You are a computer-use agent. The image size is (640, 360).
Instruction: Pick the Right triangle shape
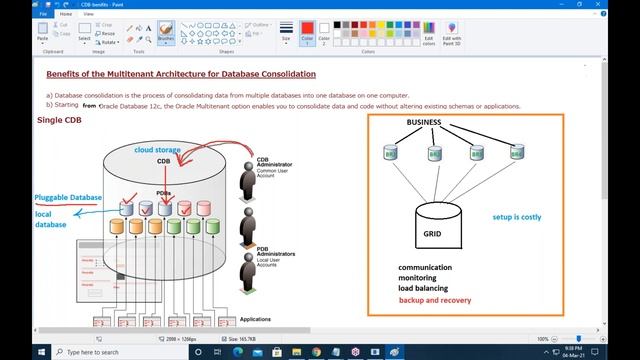(184, 33)
